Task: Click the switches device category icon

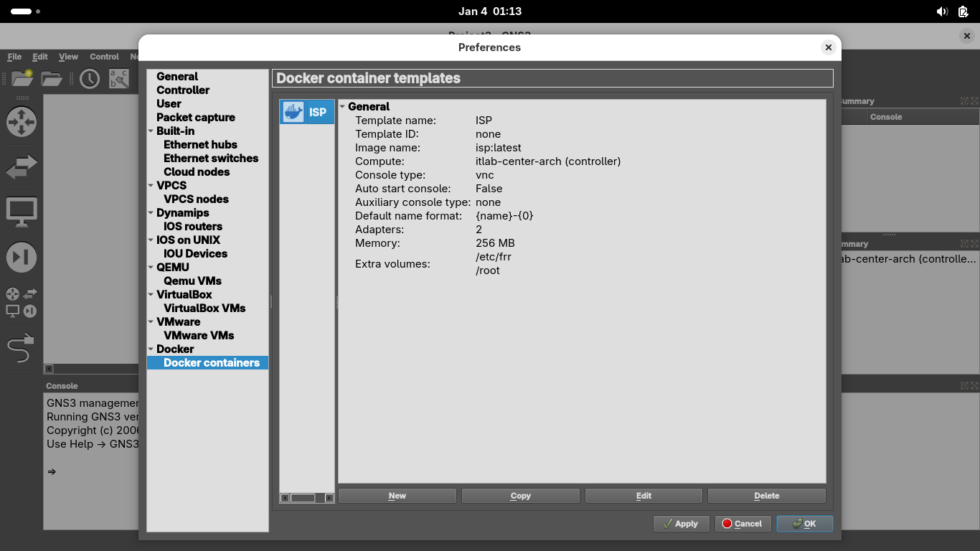Action: [x=22, y=168]
